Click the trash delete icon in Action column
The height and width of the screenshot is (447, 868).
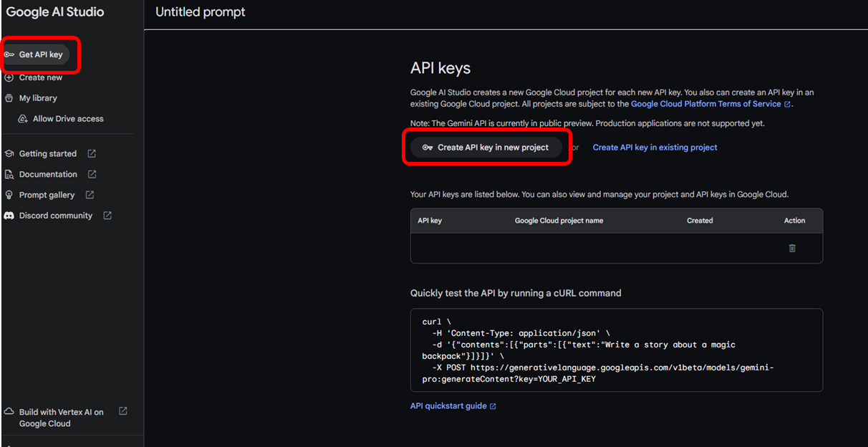coord(792,248)
